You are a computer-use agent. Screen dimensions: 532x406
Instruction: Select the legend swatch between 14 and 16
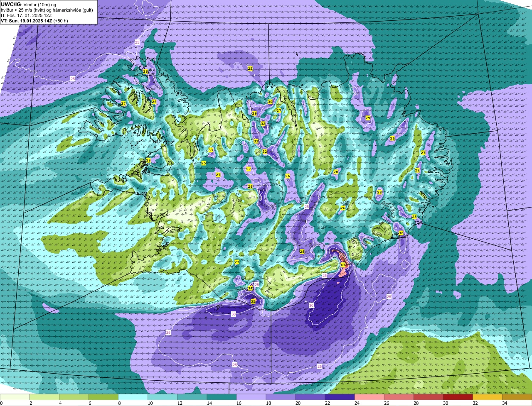click(222, 397)
